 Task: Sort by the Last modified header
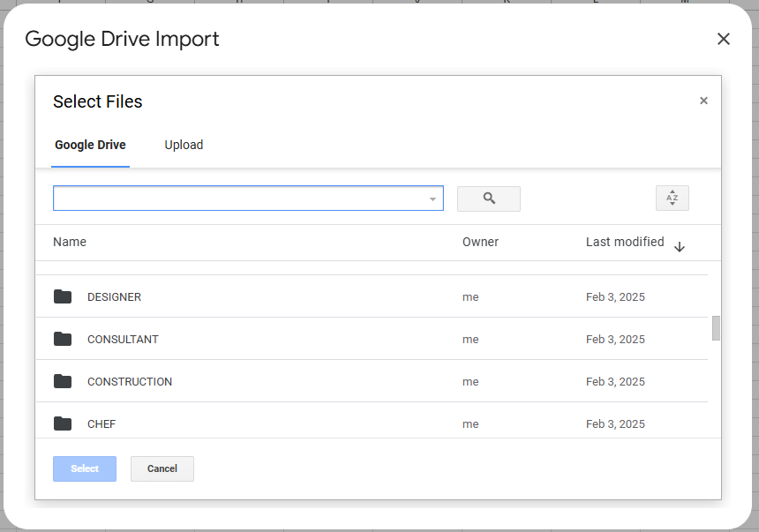pyautogui.click(x=625, y=242)
